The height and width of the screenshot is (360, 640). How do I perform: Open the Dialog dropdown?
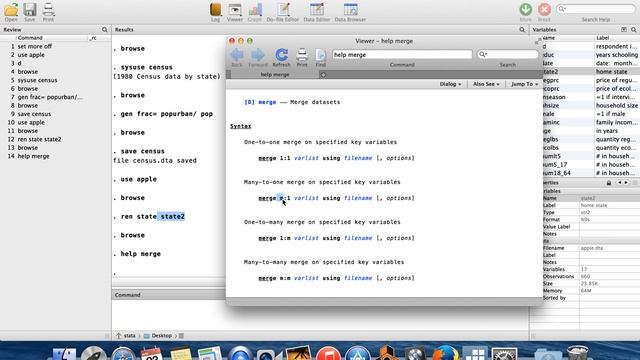450,84
